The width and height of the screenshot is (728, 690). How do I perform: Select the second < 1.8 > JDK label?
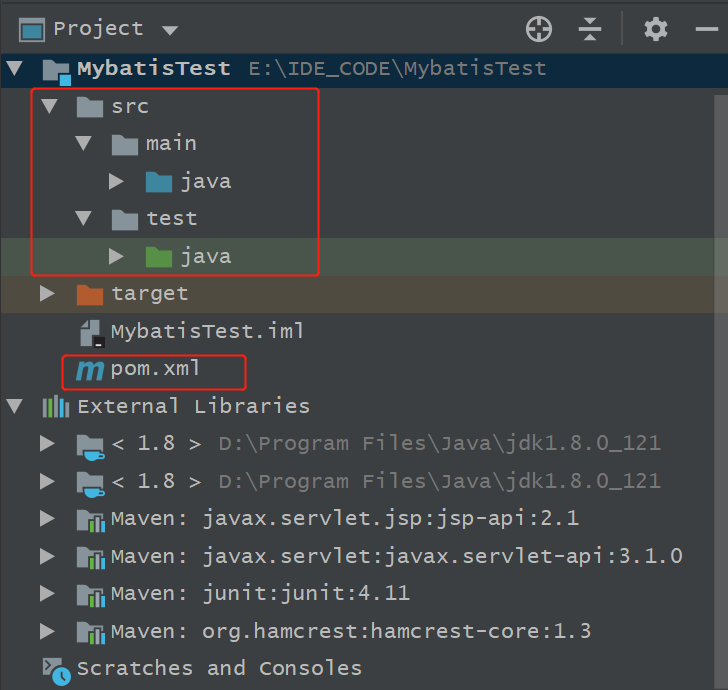click(156, 482)
